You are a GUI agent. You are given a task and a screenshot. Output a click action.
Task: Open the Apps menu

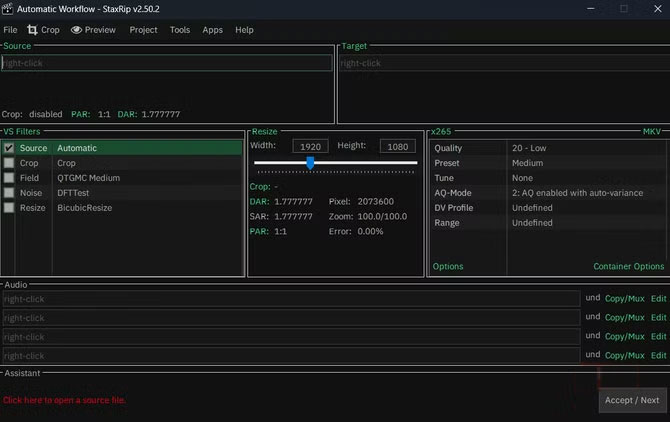212,30
